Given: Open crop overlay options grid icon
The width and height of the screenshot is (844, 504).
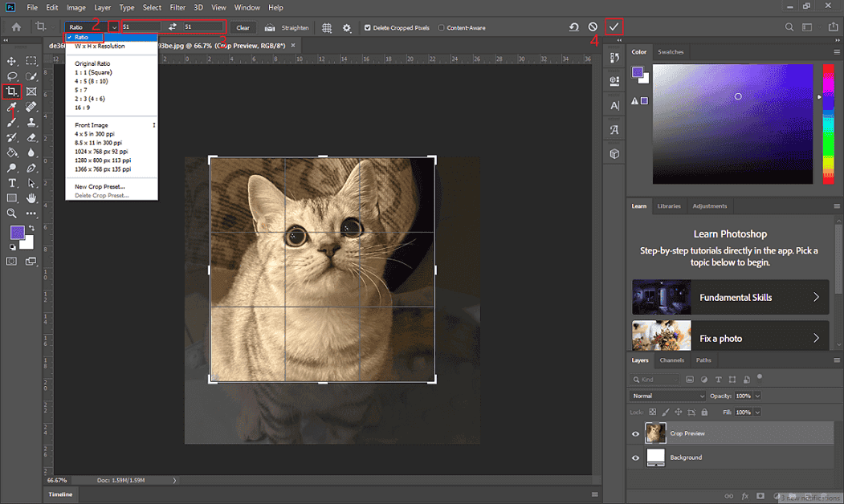Looking at the screenshot, I should 327,27.
